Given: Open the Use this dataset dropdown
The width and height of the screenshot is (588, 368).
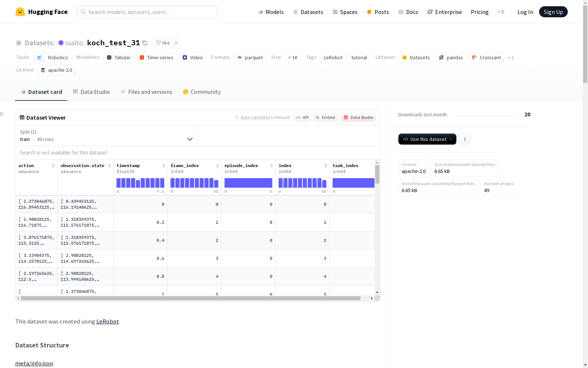Looking at the screenshot, I should (x=427, y=139).
